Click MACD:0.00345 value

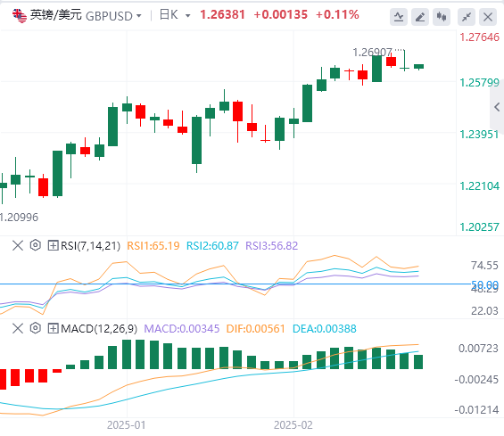182,329
